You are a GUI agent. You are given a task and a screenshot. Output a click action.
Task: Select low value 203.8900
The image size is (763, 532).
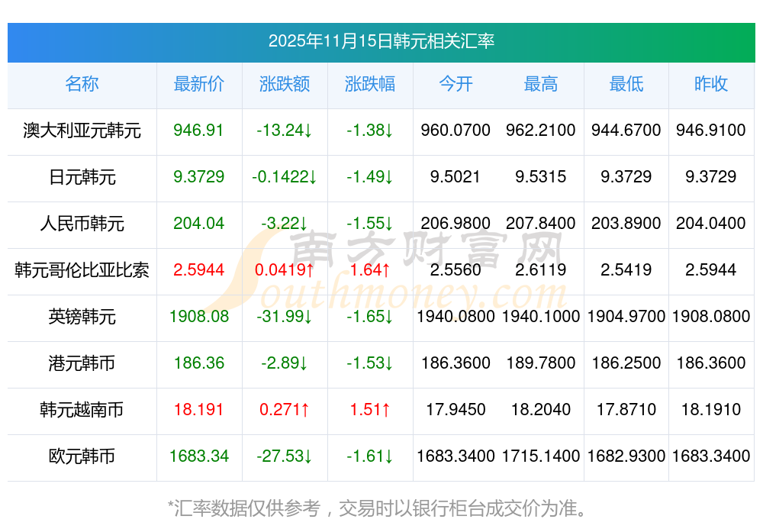coord(626,224)
